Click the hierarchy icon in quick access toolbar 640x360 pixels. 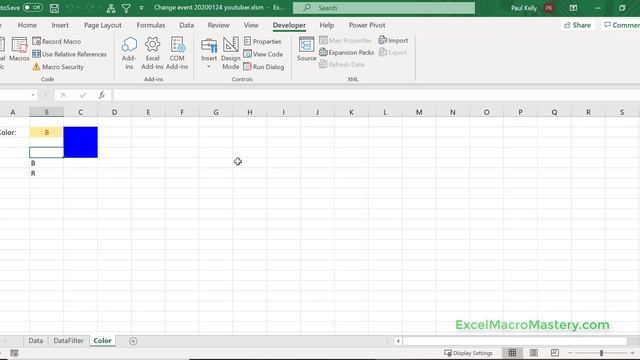(x=111, y=8)
